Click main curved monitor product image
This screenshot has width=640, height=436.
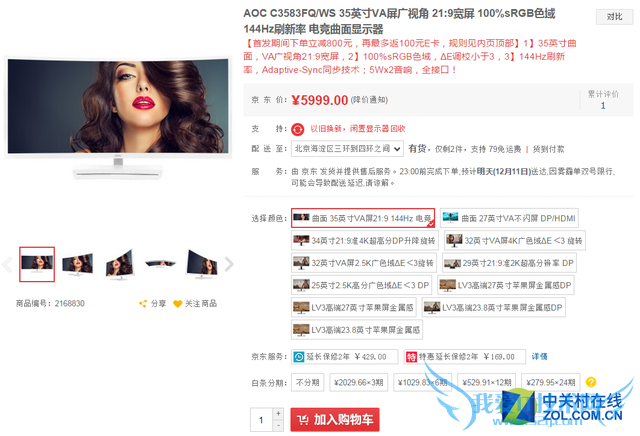click(118, 118)
